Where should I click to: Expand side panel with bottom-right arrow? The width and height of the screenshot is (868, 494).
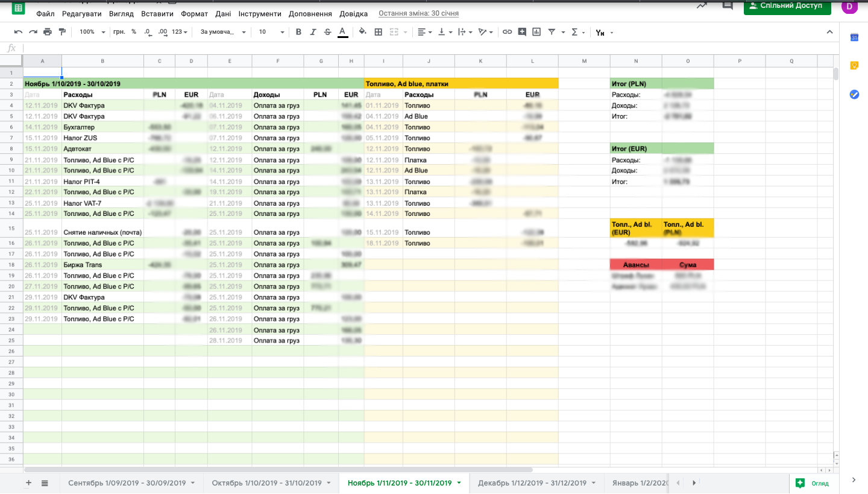854,480
